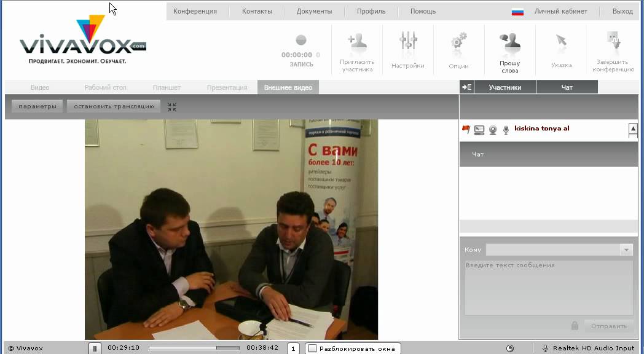Click the collapse arrows icon beside остановить трансляцию
Screen dimensions: 644x354
pos(172,107)
